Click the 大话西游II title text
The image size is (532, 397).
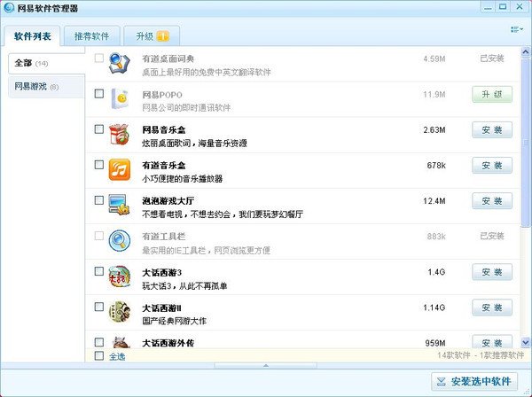[161, 307]
